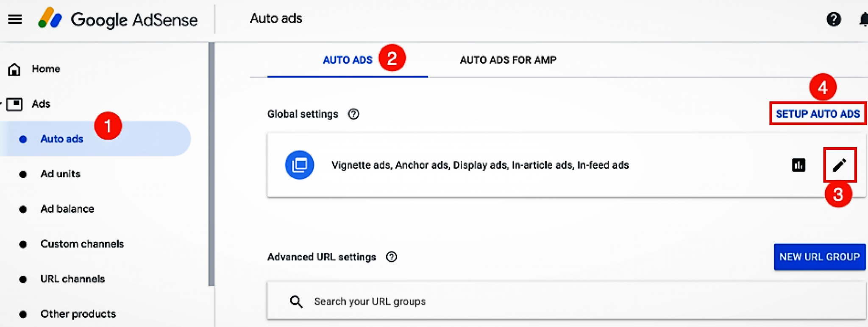
Task: Switch to the Auto ads tab
Action: pyautogui.click(x=348, y=60)
